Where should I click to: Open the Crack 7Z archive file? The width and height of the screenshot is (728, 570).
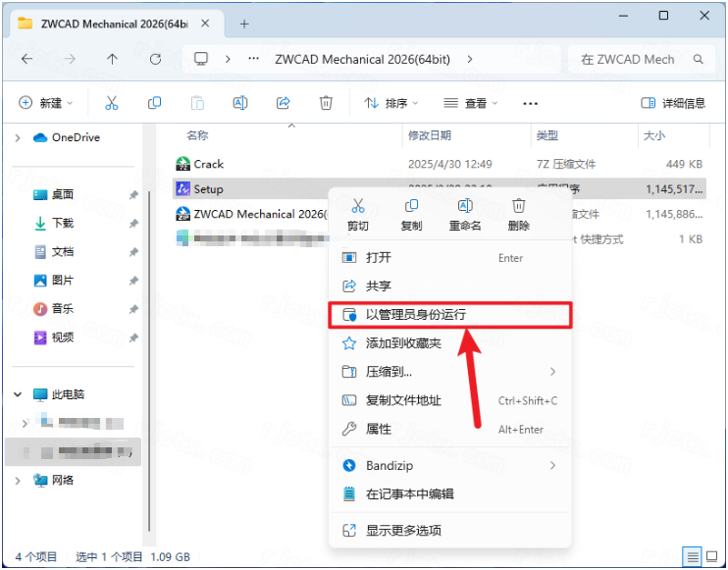pos(208,164)
